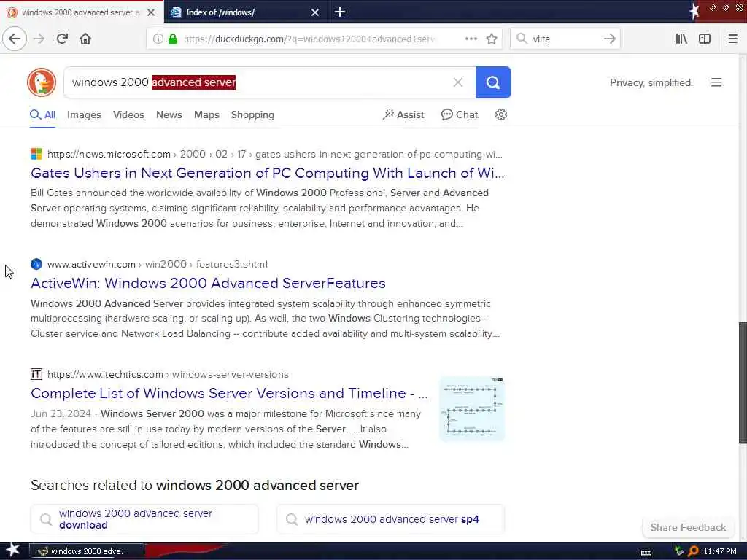The height and width of the screenshot is (560, 747).
Task: Click the search bar magnifier icon
Action: pyautogui.click(x=522, y=39)
